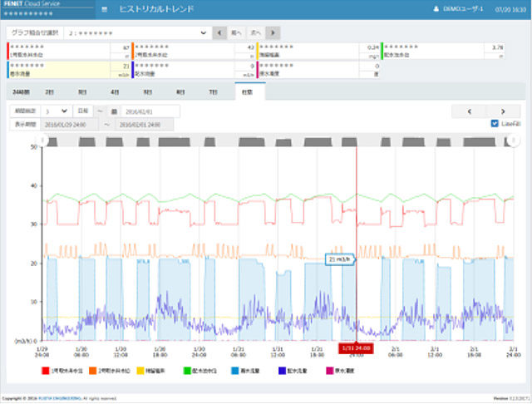The height and width of the screenshot is (404, 532).
Task: Click the left arrow beside 前へ
Action: pos(219,33)
